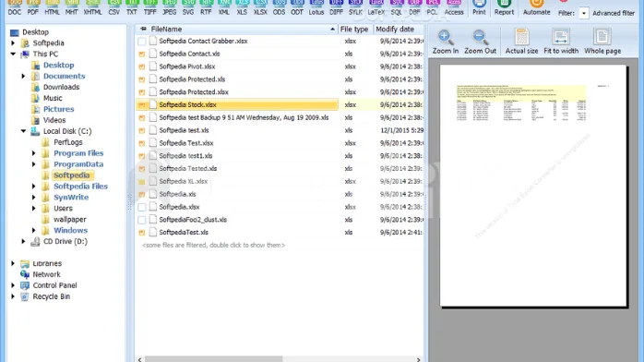This screenshot has width=644, height=362.
Task: Expand the Documents folder
Action: tap(23, 76)
